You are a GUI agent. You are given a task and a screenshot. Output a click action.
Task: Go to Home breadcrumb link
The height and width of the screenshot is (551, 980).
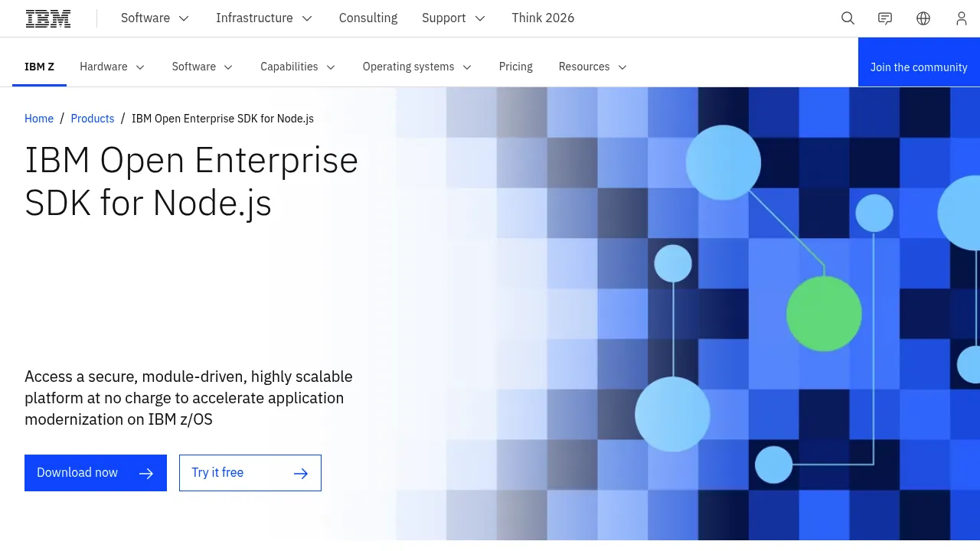[x=39, y=119]
